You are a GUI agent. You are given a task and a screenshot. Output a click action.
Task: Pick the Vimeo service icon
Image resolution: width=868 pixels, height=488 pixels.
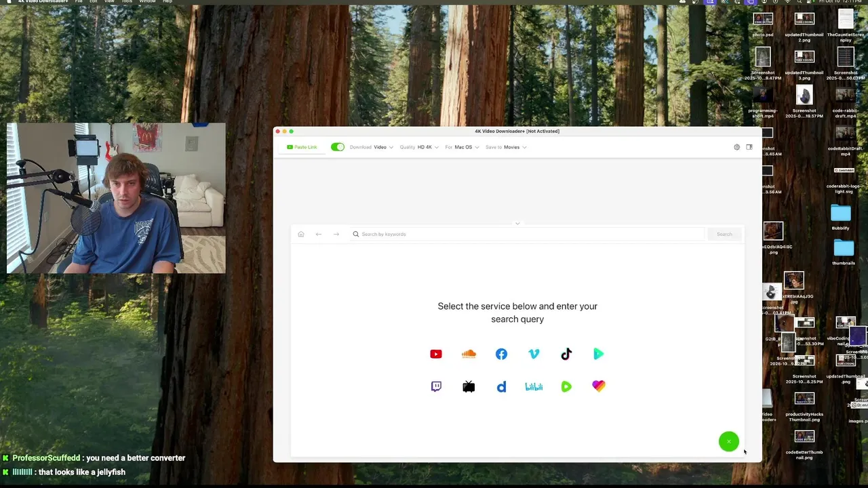[534, 354]
